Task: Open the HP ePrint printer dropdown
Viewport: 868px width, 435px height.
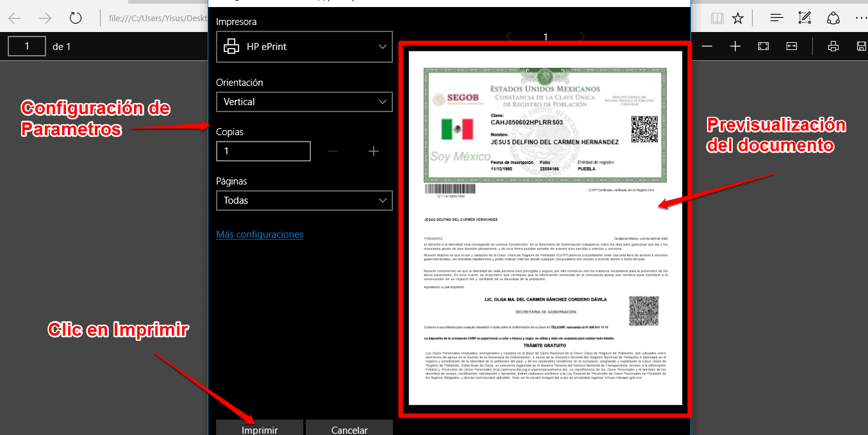Action: click(x=304, y=47)
